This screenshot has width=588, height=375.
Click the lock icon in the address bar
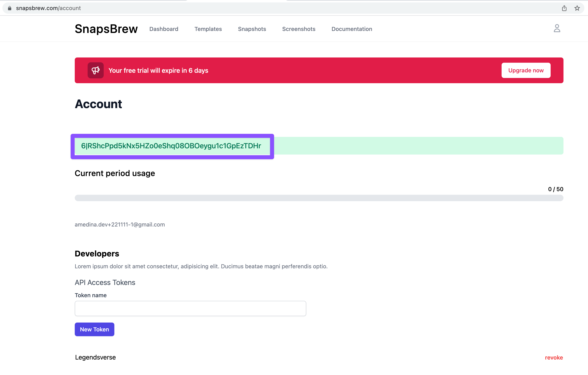point(9,8)
